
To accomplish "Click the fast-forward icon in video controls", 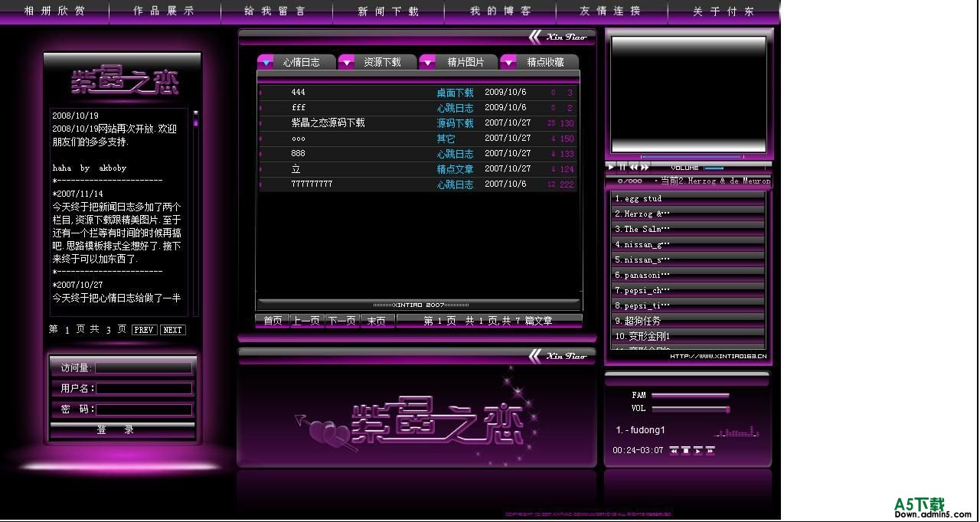I will click(x=643, y=167).
